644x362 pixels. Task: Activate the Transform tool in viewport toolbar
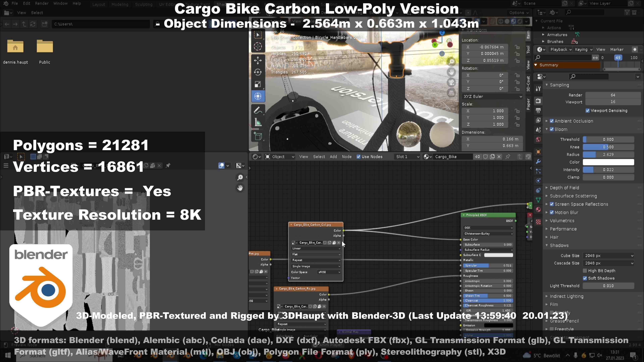258,96
